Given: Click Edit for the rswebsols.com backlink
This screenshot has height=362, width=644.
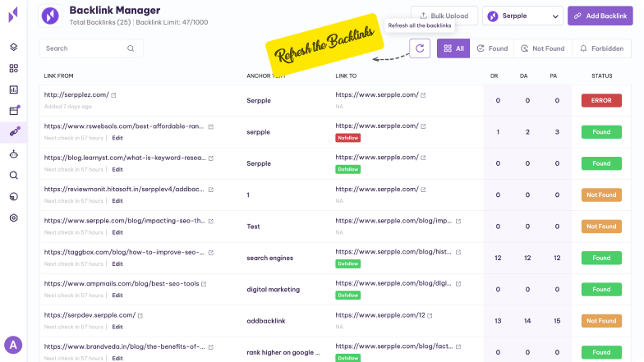Looking at the screenshot, I should [117, 138].
